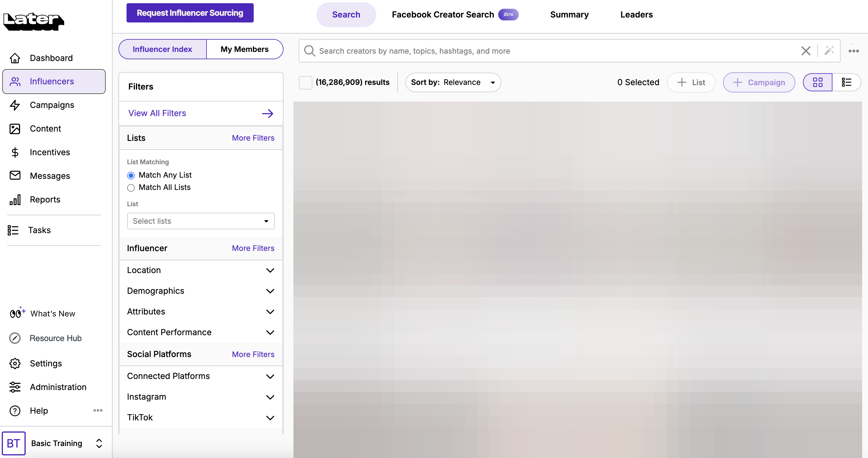This screenshot has width=868, height=458.
Task: Click the View All Filters link
Action: [157, 113]
